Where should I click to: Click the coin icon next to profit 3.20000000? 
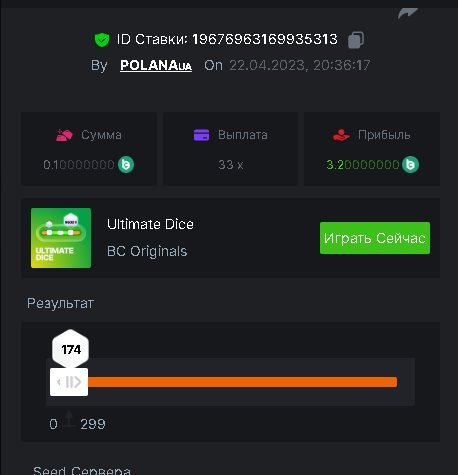pyautogui.click(x=410, y=164)
